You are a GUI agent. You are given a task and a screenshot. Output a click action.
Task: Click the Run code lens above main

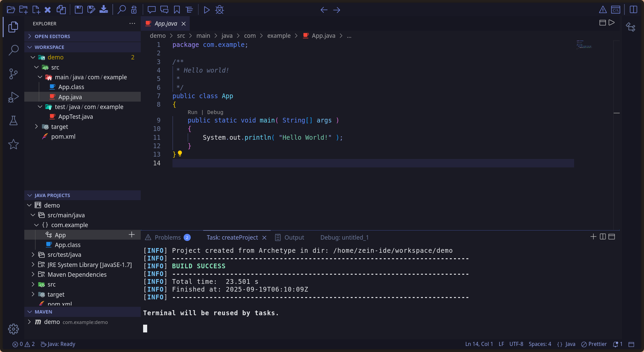pyautogui.click(x=192, y=112)
